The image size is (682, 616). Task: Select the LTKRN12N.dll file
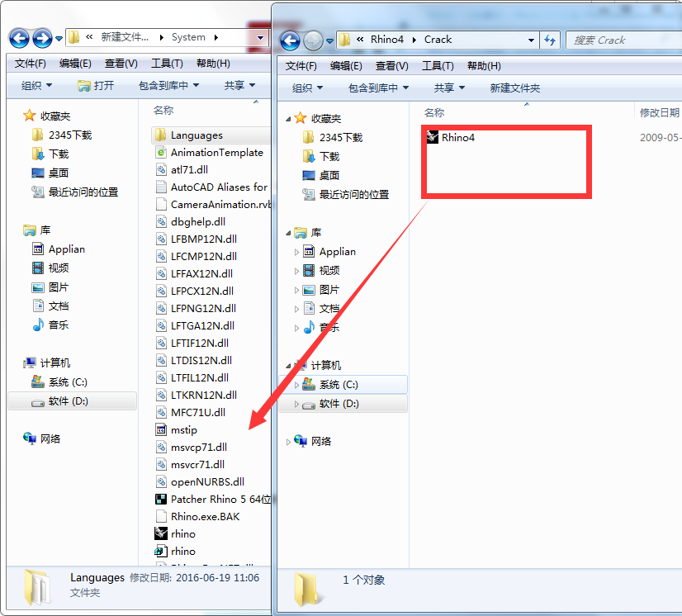(197, 395)
